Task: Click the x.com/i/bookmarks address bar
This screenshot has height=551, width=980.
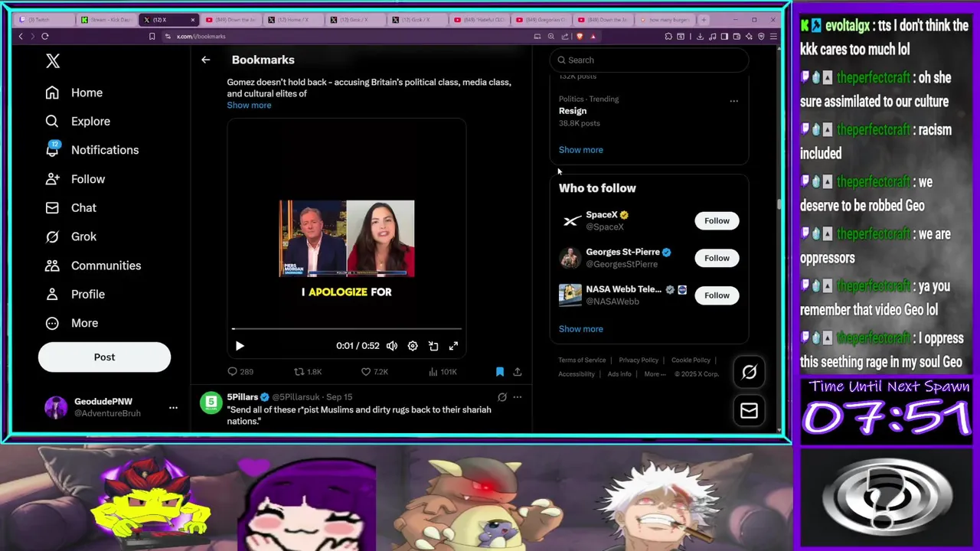Action: tap(201, 36)
